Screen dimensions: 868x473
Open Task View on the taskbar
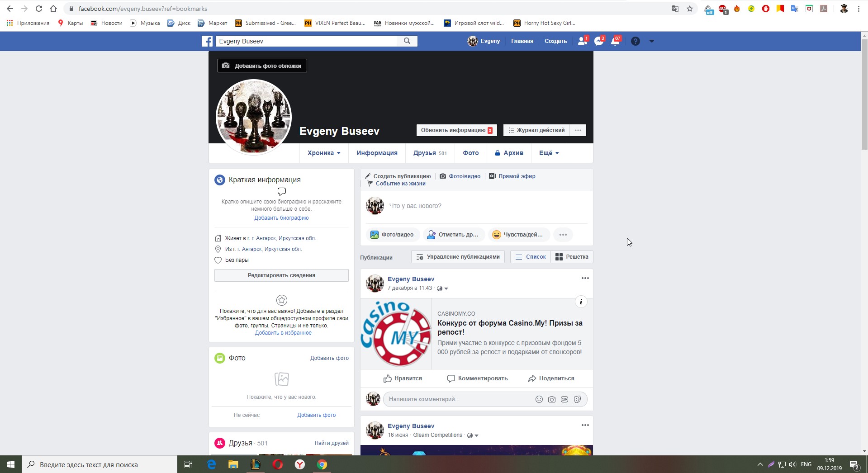(x=188, y=464)
